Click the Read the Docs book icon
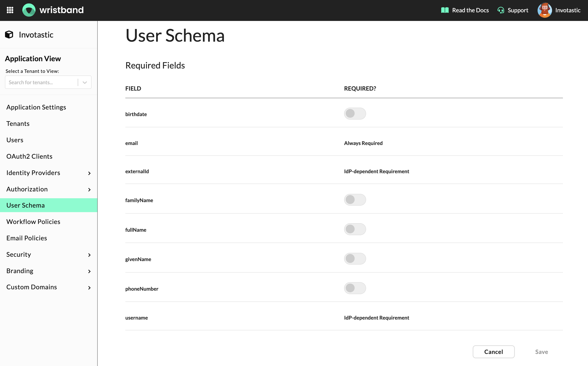Screen dimensions: 588x366 click(444, 10)
